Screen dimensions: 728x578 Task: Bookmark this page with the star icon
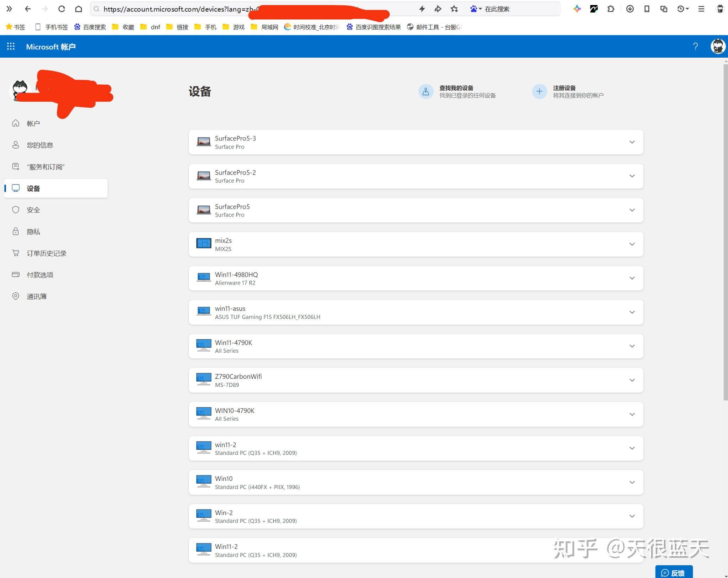point(454,9)
